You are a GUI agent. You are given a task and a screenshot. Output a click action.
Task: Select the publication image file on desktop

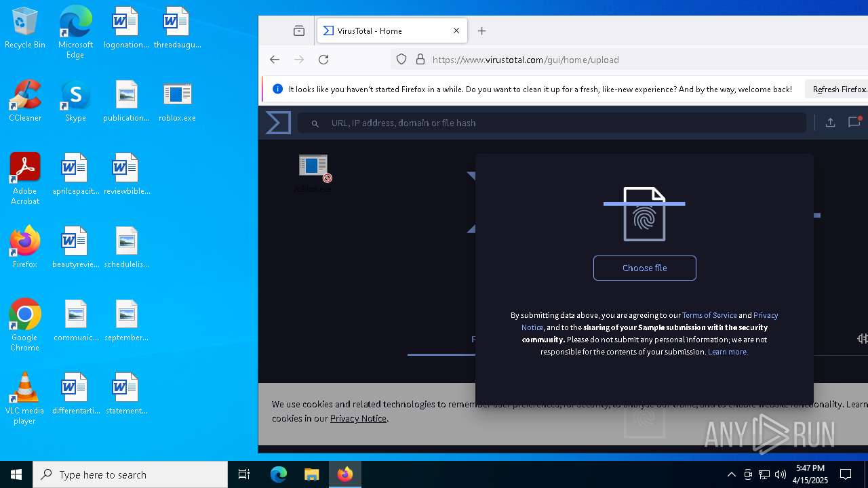(126, 102)
